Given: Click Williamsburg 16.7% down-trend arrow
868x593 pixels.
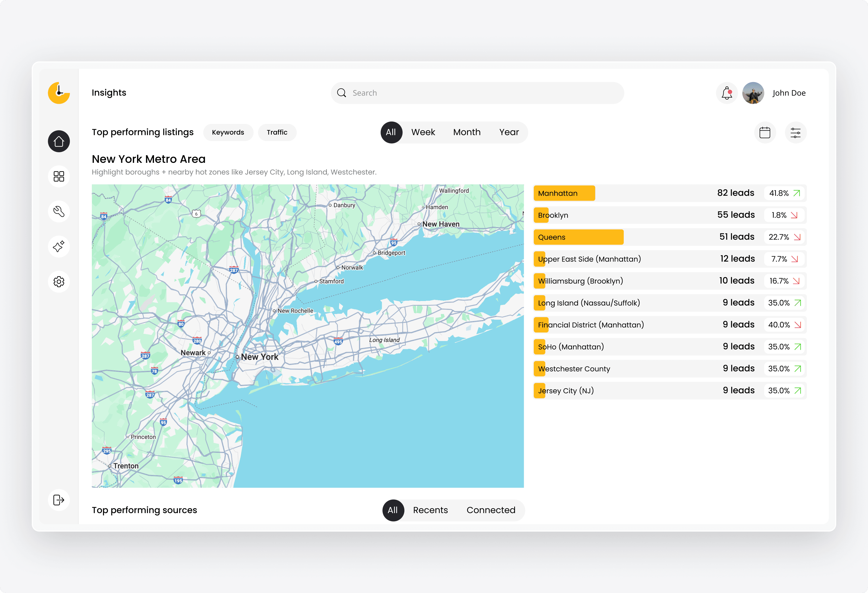Looking at the screenshot, I should (x=796, y=281).
